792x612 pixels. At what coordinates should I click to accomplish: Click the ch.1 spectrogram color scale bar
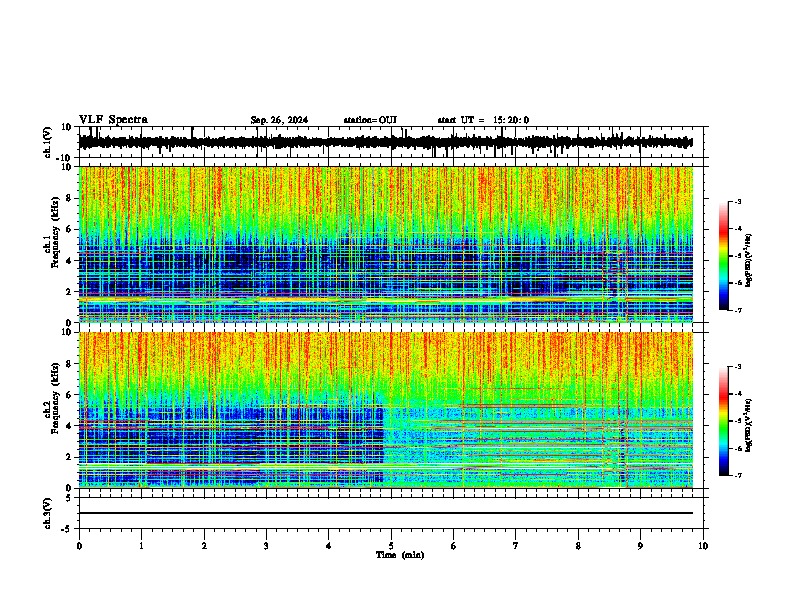tap(724, 256)
